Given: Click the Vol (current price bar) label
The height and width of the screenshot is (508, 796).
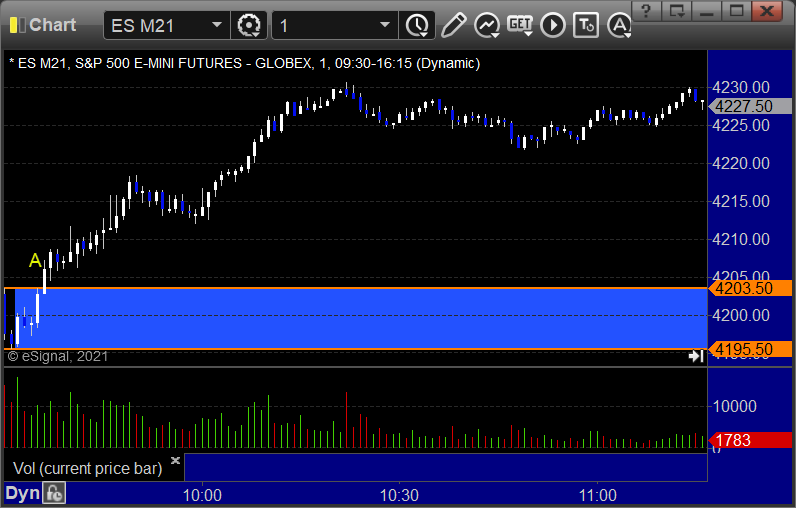Looking at the screenshot, I should point(87,468).
